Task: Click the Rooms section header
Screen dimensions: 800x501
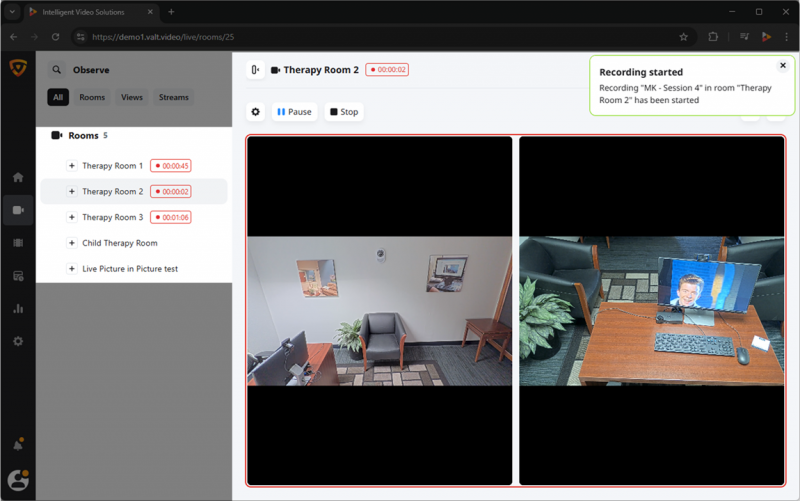Action: (80, 135)
